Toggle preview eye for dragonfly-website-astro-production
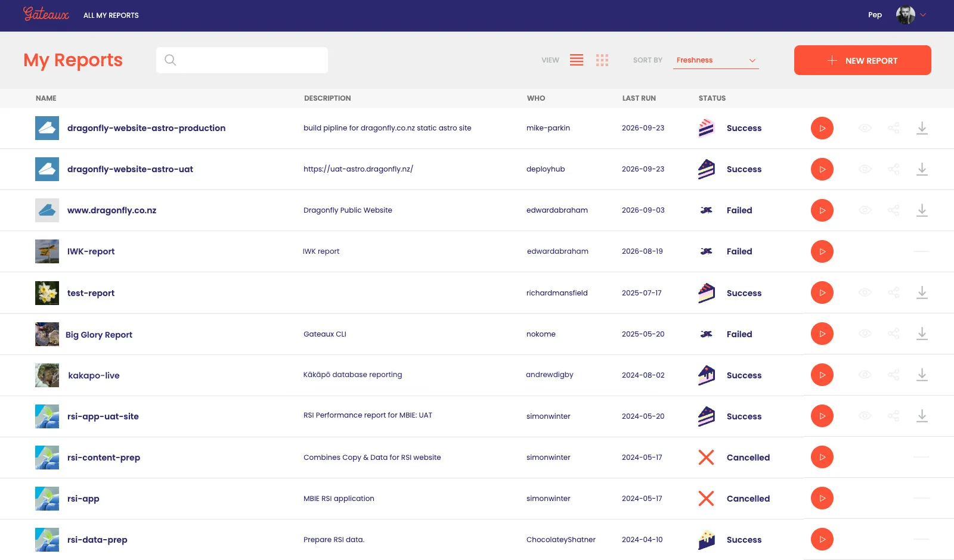The height and width of the screenshot is (560, 954). tap(865, 128)
